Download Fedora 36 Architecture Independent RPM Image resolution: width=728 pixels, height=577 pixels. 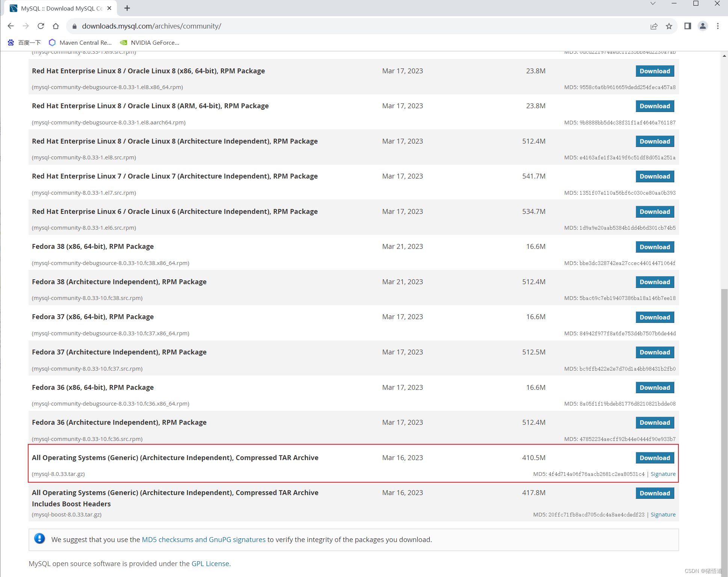pyautogui.click(x=655, y=423)
